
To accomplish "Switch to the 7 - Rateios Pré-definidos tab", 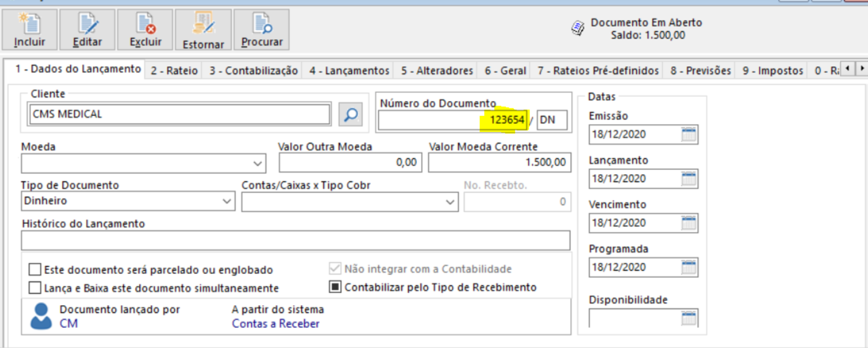I will (598, 70).
